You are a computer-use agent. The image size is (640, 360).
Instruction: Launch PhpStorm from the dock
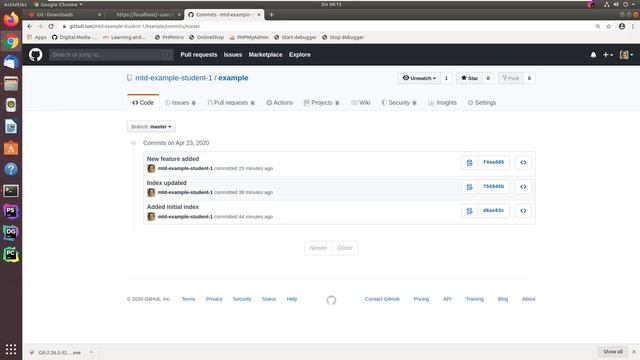11,211
